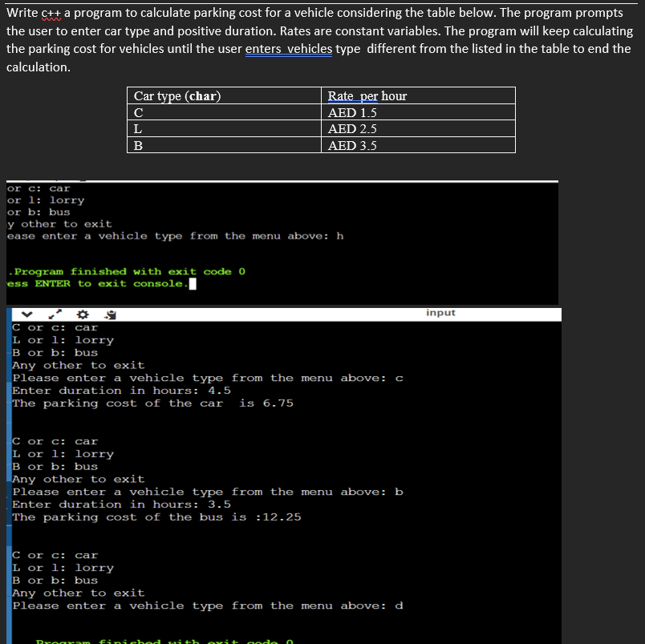Viewport: 645px width, 644px height.
Task: Click the underlined 'enters vehicles' text
Action: tap(289, 49)
